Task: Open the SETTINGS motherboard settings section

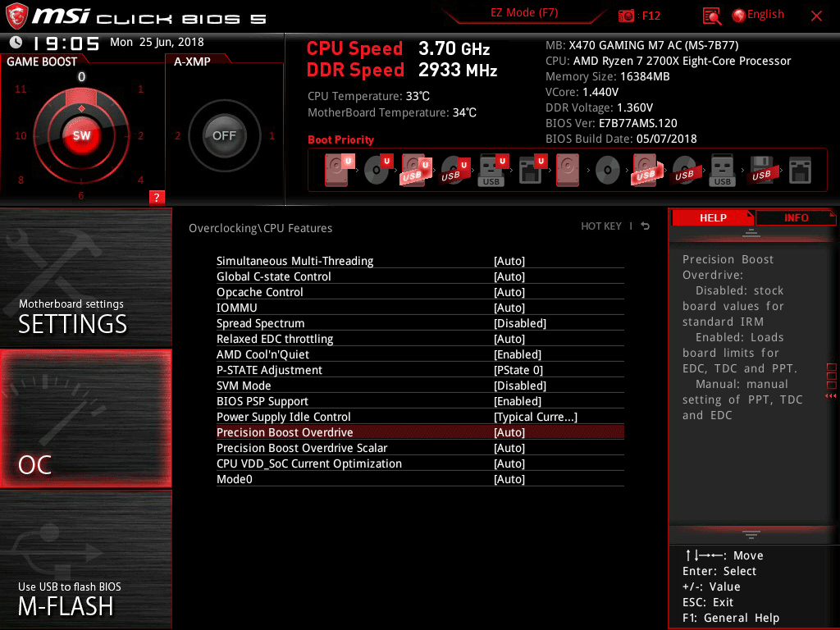Action: coord(85,277)
